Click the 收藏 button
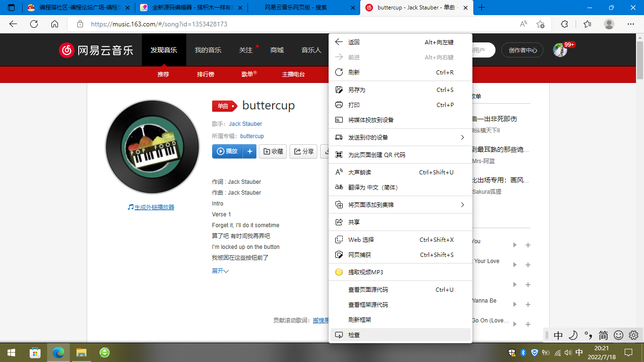 pyautogui.click(x=273, y=151)
